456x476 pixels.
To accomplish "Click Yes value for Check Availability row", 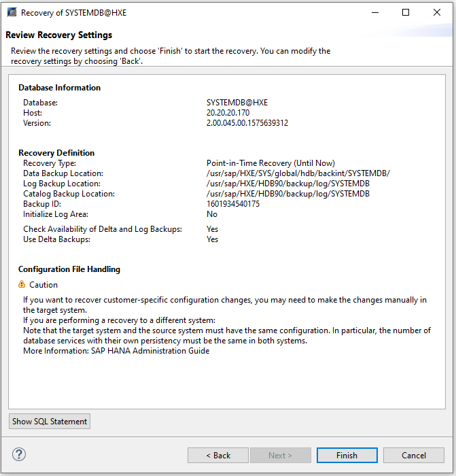I will pos(213,229).
